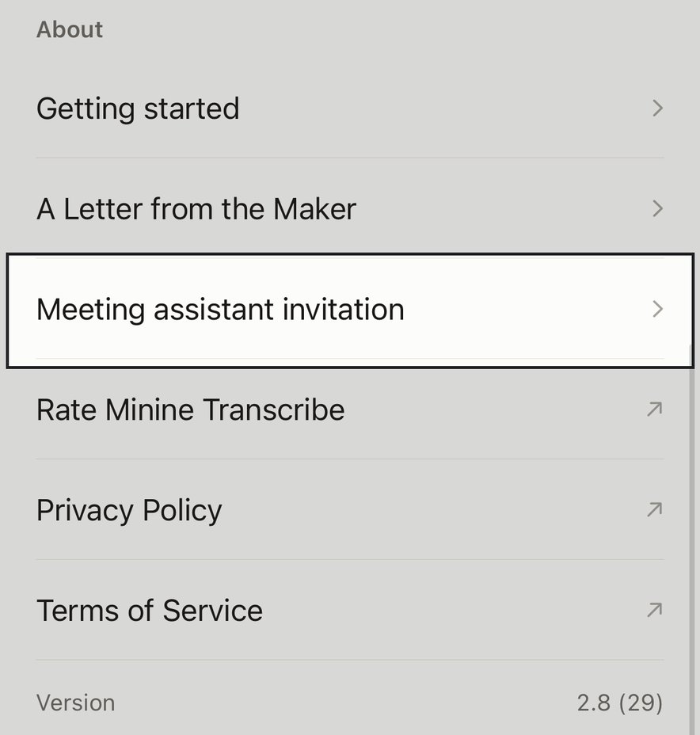Click the vertical scrollbar on the right edge
Image resolution: width=700 pixels, height=735 pixels.
click(691, 539)
